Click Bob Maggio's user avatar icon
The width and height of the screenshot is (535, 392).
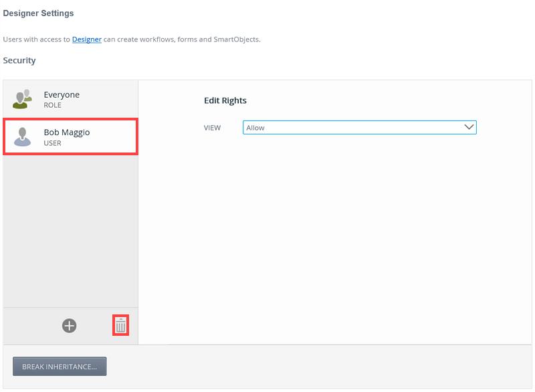[22, 136]
